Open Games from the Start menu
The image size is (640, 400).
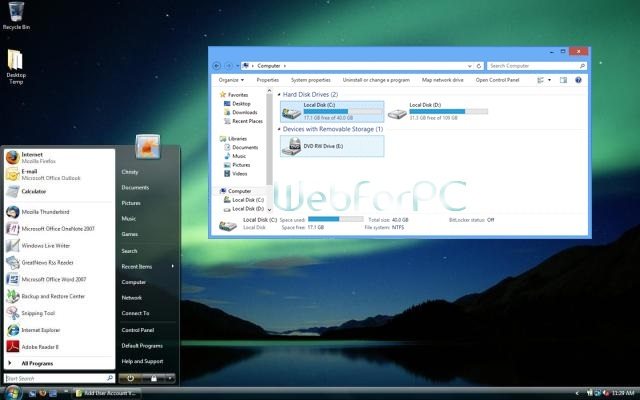coord(129,234)
